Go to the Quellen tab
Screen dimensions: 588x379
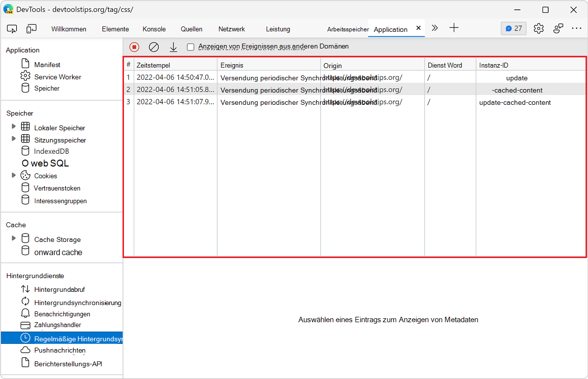[x=191, y=29]
